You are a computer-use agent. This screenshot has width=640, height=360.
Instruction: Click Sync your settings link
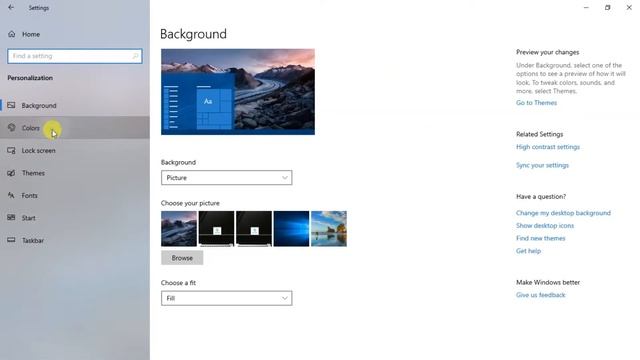[x=542, y=165]
